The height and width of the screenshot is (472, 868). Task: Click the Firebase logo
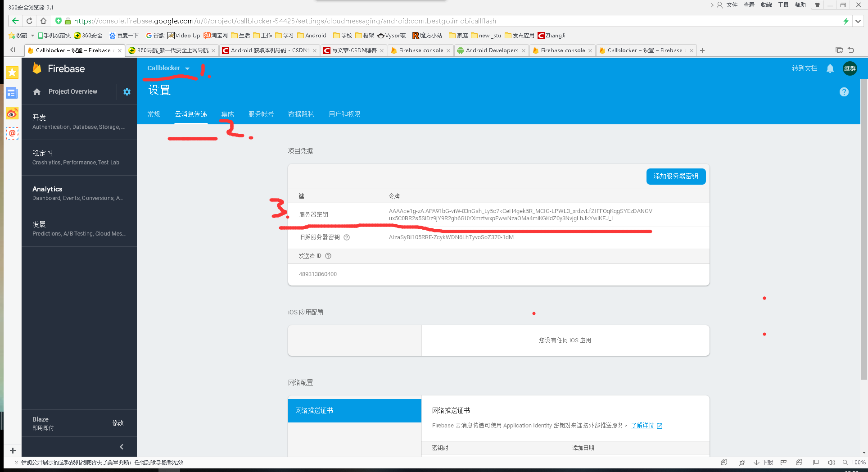(59, 68)
